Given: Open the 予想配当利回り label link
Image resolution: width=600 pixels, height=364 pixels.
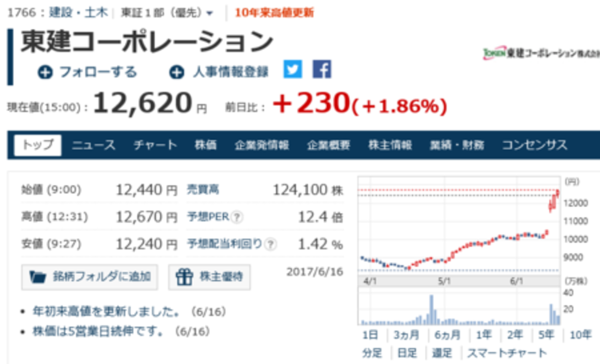Looking at the screenshot, I should (x=225, y=244).
